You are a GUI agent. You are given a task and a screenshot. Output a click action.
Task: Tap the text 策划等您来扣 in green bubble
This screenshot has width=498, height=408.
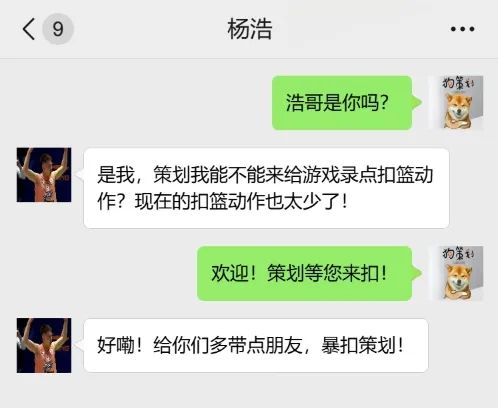pyautogui.click(x=323, y=273)
